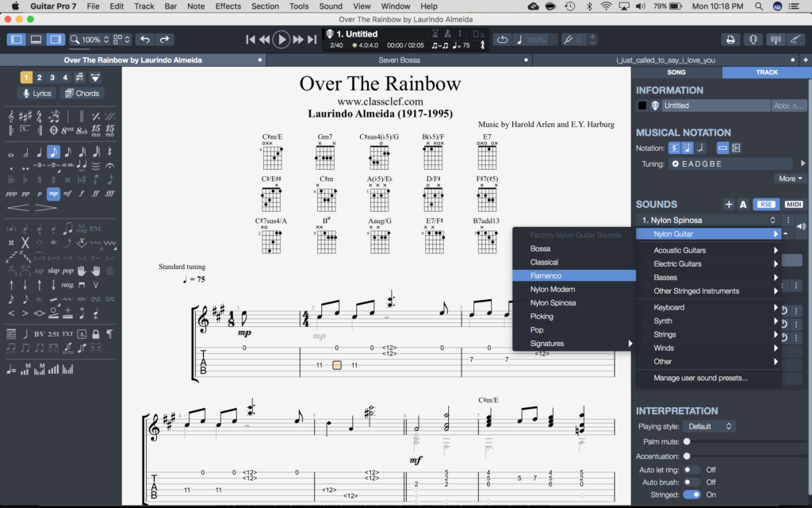The image size is (812, 508).
Task: Toggle the Auto let ring switch
Action: coord(691,470)
